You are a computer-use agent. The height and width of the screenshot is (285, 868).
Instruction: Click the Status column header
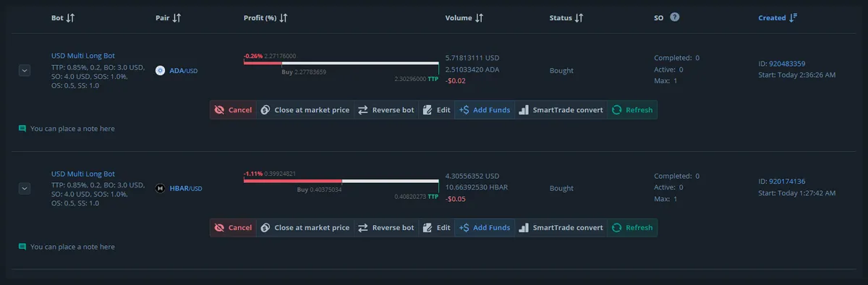coord(561,18)
